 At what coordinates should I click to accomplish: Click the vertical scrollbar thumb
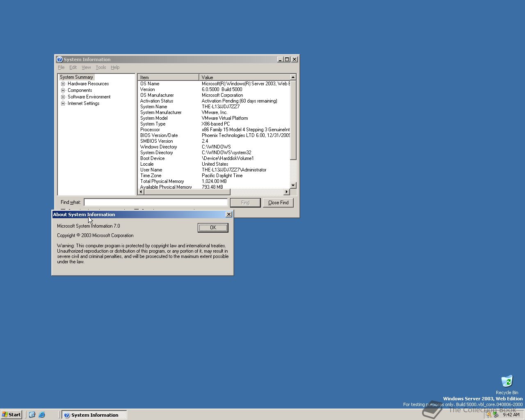click(x=293, y=120)
